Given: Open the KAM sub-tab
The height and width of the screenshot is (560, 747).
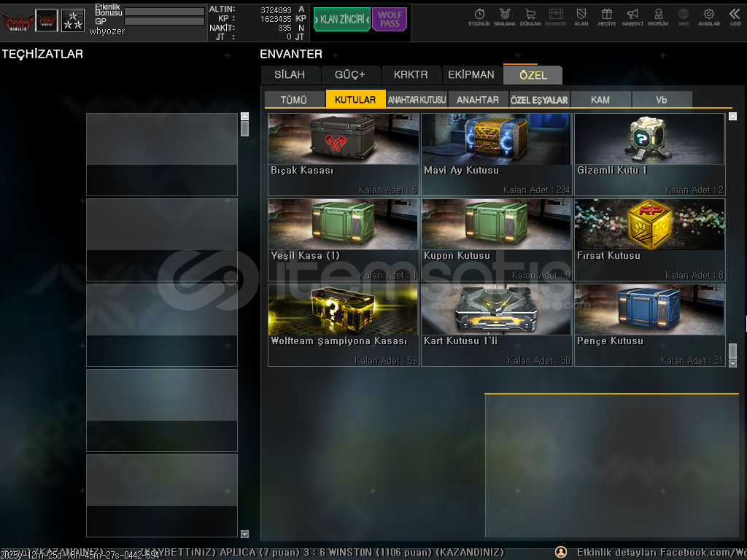Looking at the screenshot, I should coord(600,99).
